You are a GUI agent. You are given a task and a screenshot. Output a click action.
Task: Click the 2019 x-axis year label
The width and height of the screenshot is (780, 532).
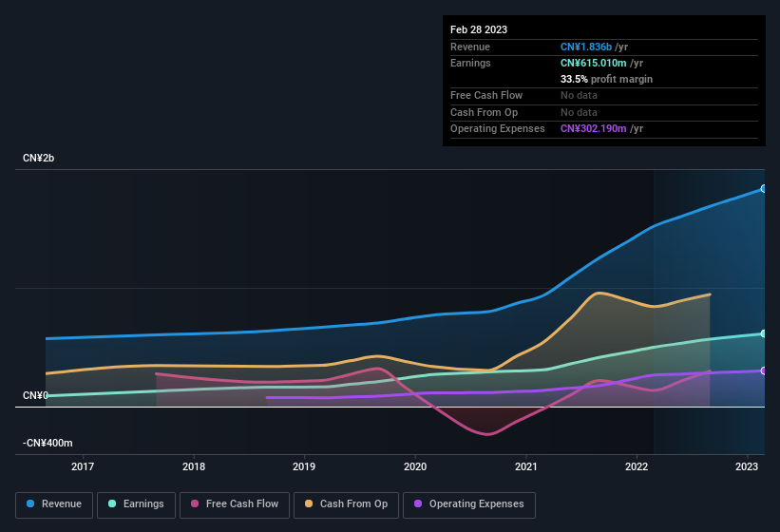pyautogui.click(x=304, y=466)
